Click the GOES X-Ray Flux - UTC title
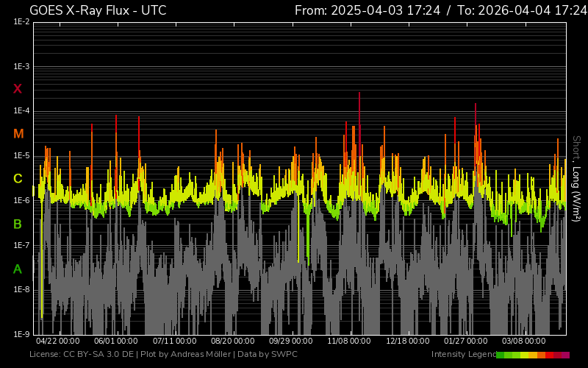The height and width of the screenshot is (368, 588). click(x=98, y=10)
